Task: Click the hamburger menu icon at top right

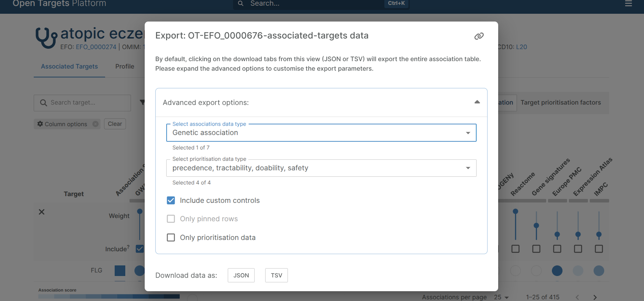Action: (628, 3)
